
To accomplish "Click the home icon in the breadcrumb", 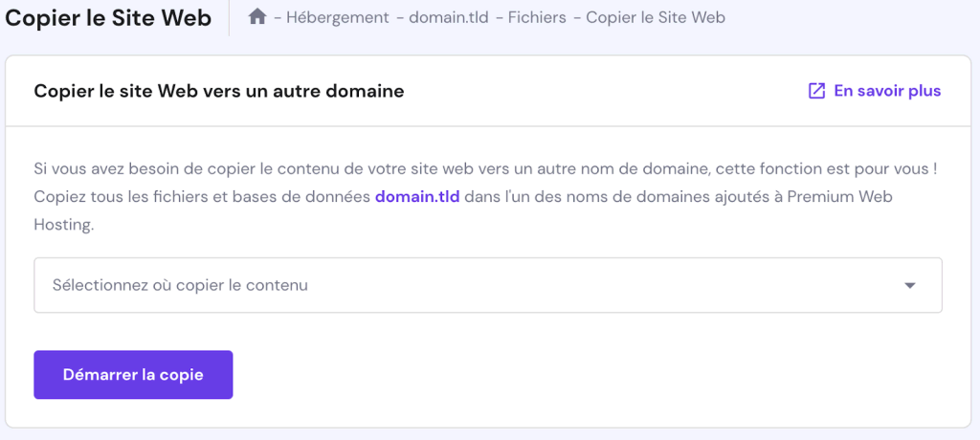I will (x=256, y=17).
